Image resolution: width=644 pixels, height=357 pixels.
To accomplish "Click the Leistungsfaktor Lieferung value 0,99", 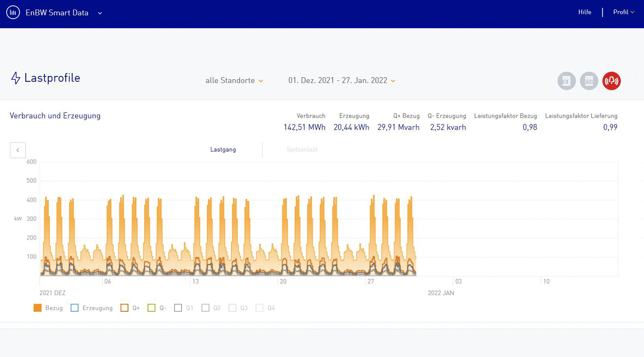I will coord(610,127).
